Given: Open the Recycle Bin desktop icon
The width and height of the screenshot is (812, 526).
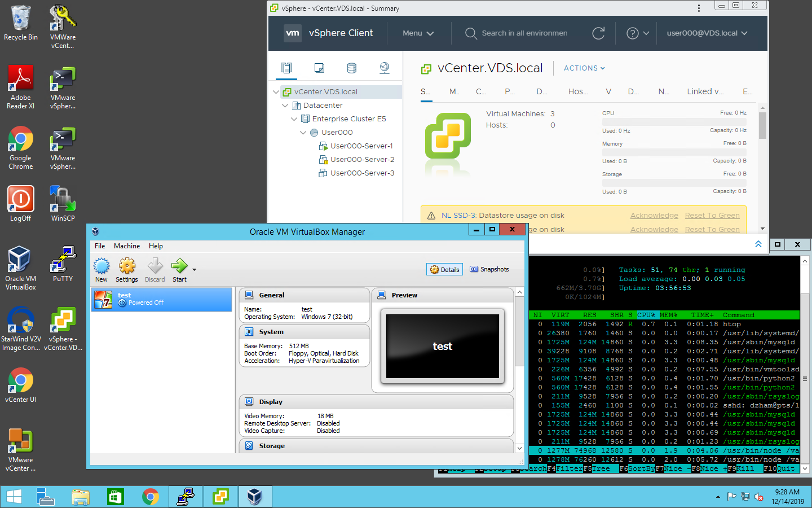Looking at the screenshot, I should coord(20,23).
